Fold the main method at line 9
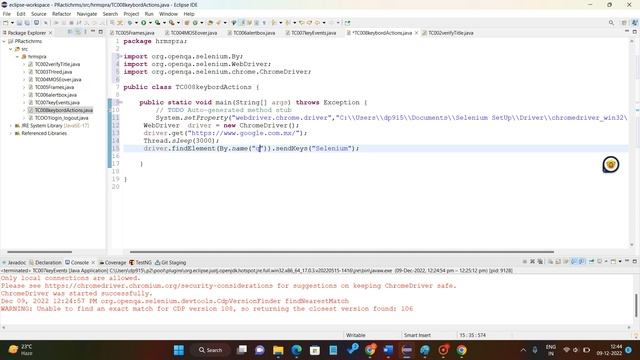This screenshot has height=360, width=640. pyautogui.click(x=121, y=102)
